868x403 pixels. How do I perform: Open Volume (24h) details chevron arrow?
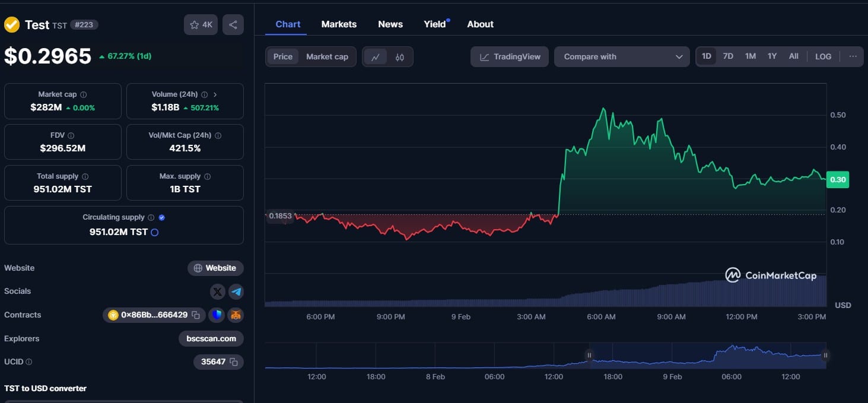point(215,94)
